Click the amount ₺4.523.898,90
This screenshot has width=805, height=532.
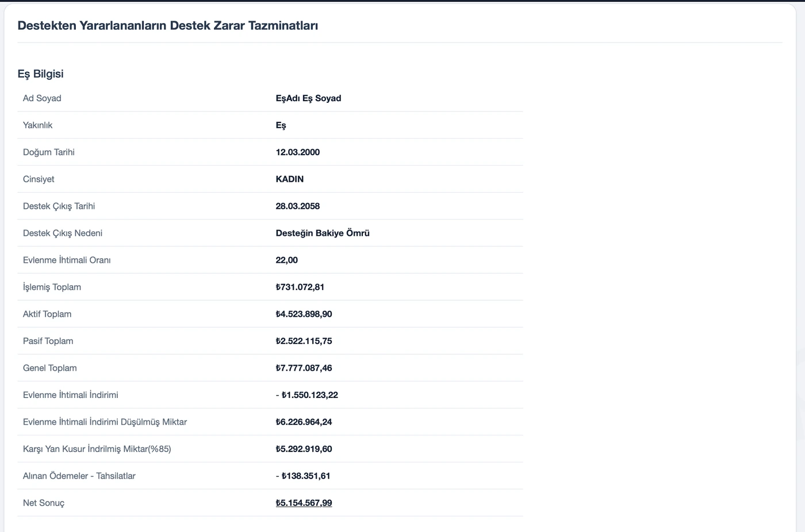304,315
